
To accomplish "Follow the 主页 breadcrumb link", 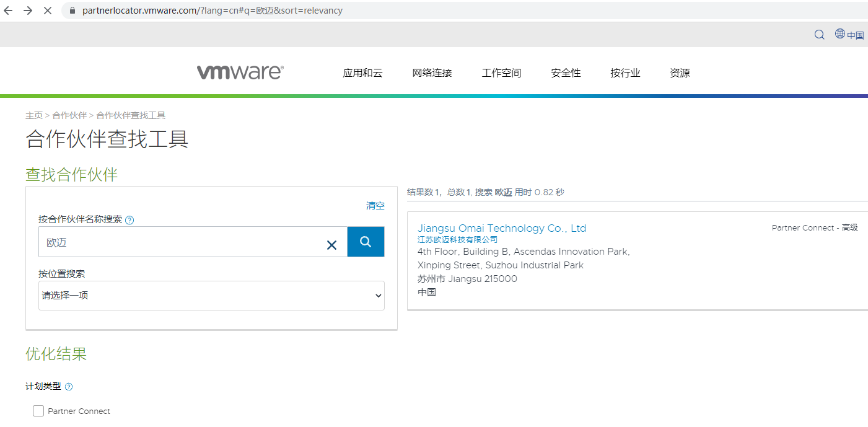I will (34, 115).
